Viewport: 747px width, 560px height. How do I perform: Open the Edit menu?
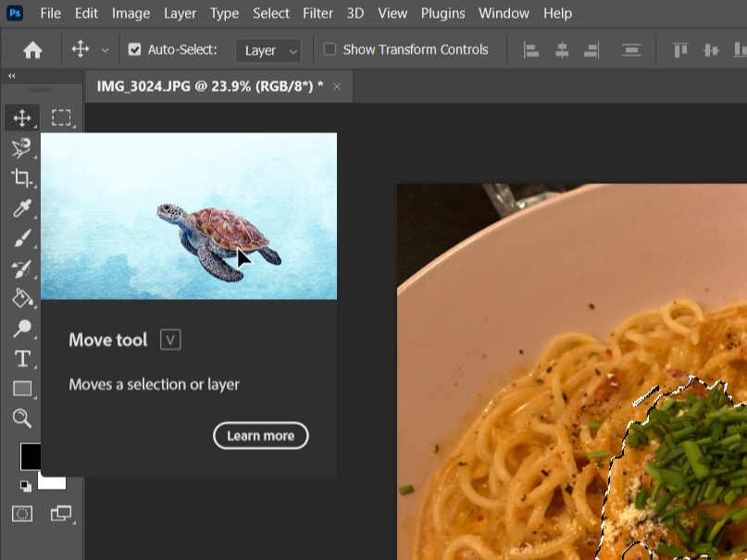point(86,13)
